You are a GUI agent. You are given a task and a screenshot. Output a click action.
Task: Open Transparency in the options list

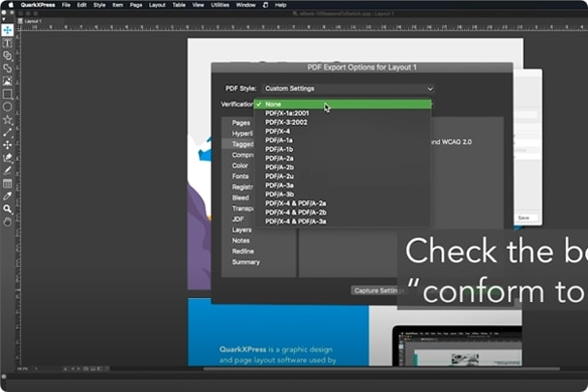[243, 208]
